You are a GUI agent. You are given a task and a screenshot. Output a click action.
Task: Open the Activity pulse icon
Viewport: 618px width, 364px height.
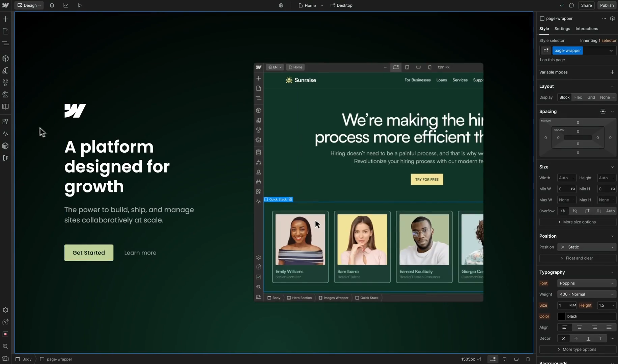(5, 134)
